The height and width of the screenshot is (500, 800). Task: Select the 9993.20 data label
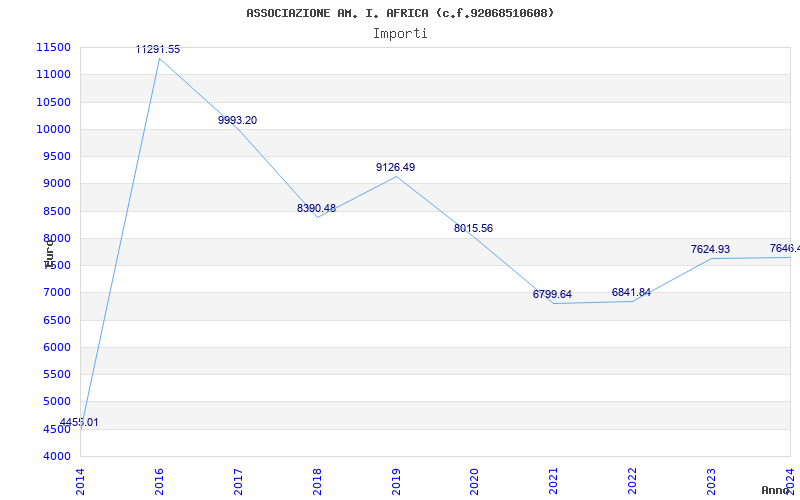pos(237,120)
